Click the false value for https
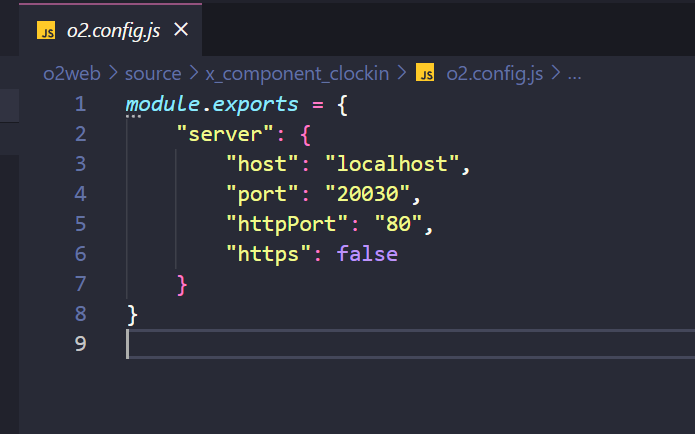This screenshot has width=695, height=434. pos(367,254)
